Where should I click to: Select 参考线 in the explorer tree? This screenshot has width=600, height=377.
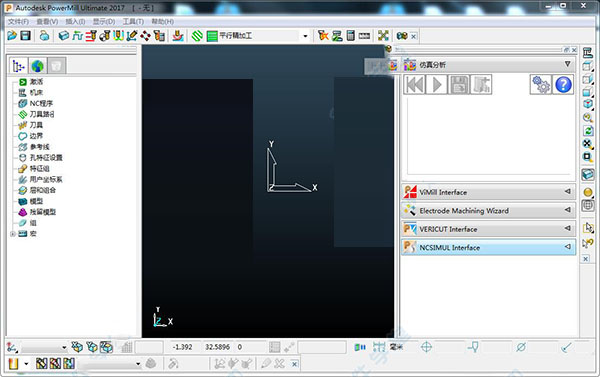pyautogui.click(x=39, y=147)
